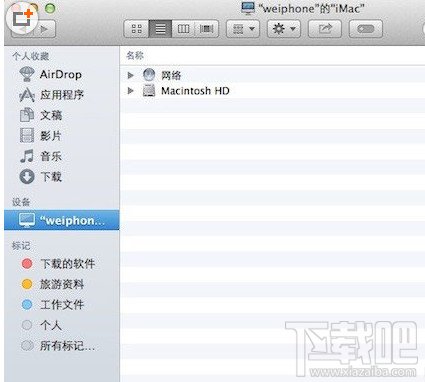Click the 个人收藏 section header
Image resolution: width=425 pixels, height=382 pixels.
tap(31, 56)
